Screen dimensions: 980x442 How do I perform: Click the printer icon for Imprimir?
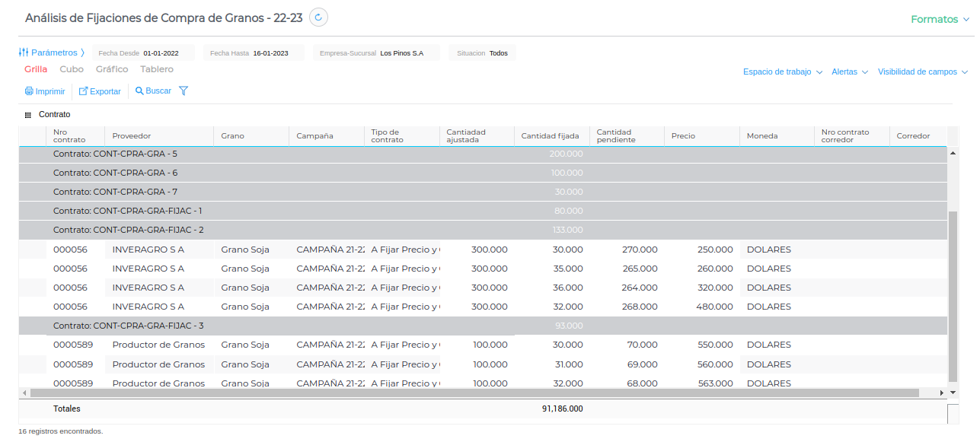pos(29,91)
